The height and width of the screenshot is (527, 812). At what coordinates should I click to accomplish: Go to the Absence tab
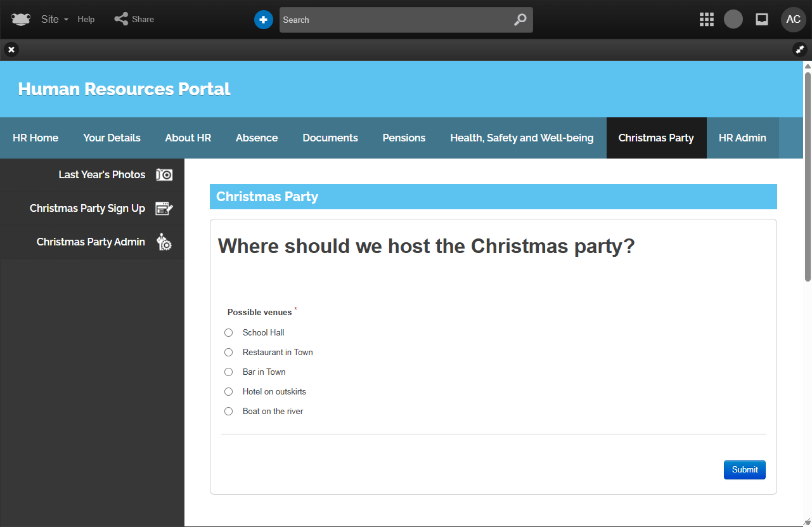point(257,138)
